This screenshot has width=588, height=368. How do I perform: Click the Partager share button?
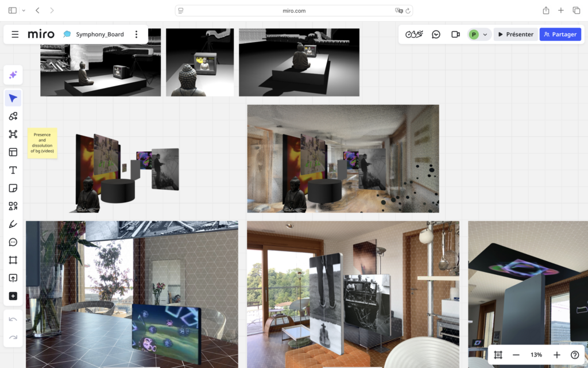click(x=560, y=34)
